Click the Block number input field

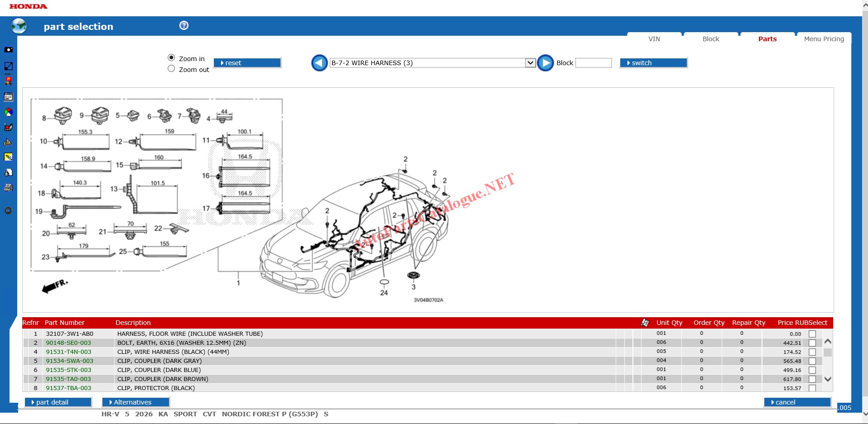click(593, 63)
